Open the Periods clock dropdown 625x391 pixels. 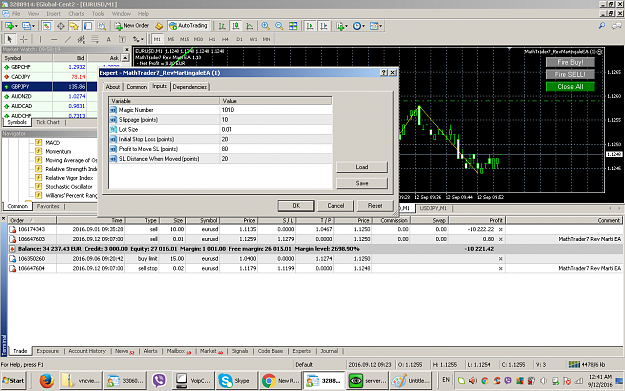358,26
